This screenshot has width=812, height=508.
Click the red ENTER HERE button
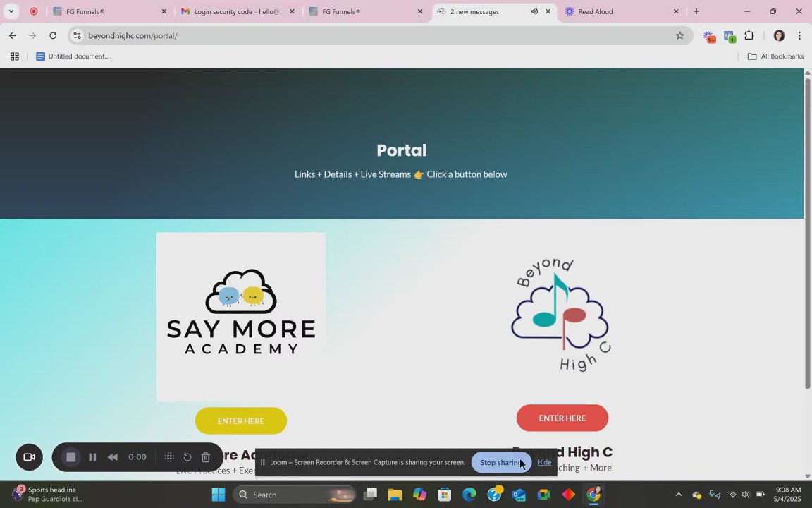pos(562,418)
